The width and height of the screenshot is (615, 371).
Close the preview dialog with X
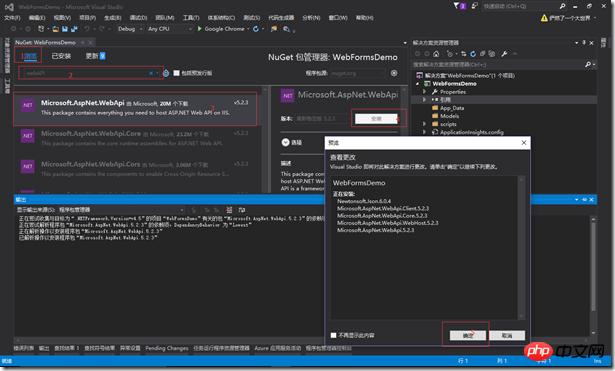pyautogui.click(x=524, y=143)
